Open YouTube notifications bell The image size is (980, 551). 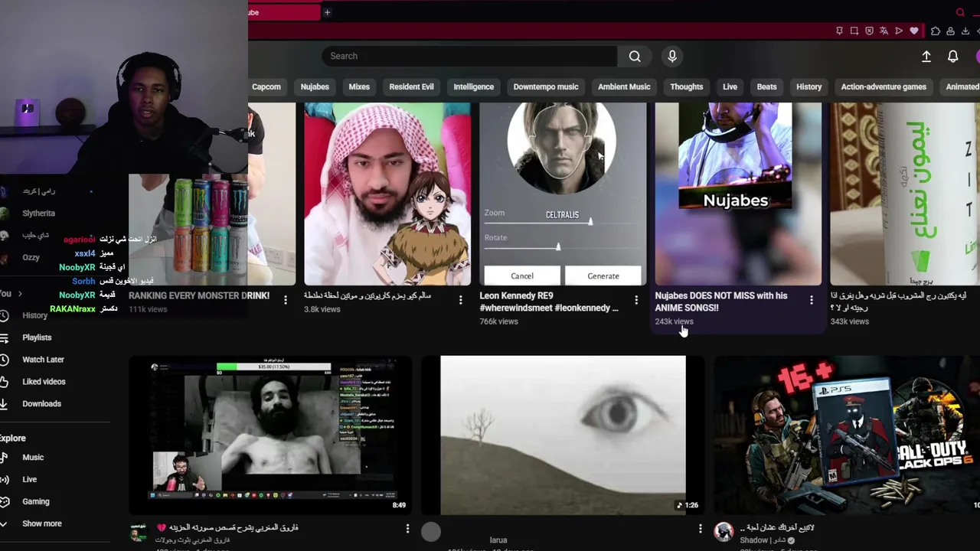point(952,57)
